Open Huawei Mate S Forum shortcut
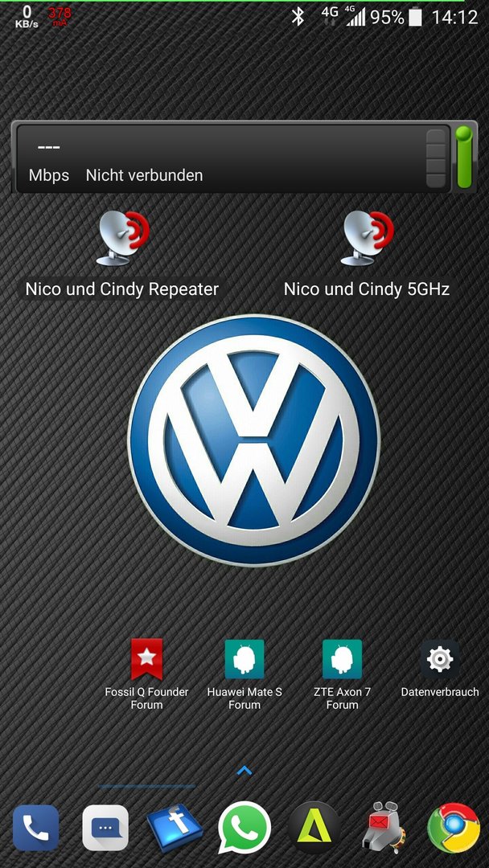489x868 pixels. click(244, 674)
